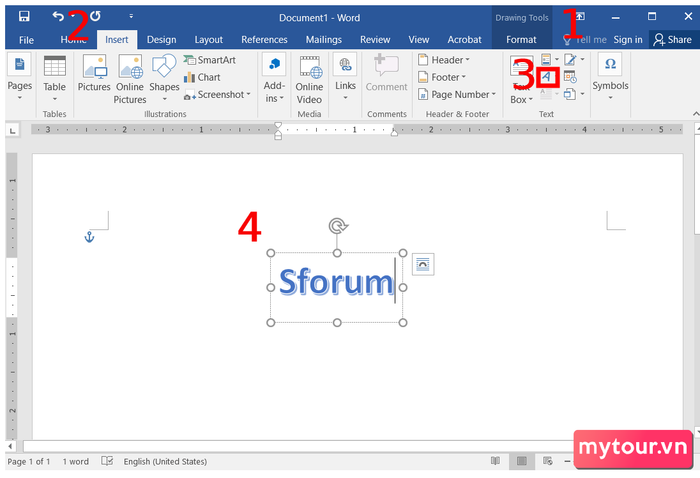Click the Repeat icon in Quick Access toolbar

coord(95,17)
